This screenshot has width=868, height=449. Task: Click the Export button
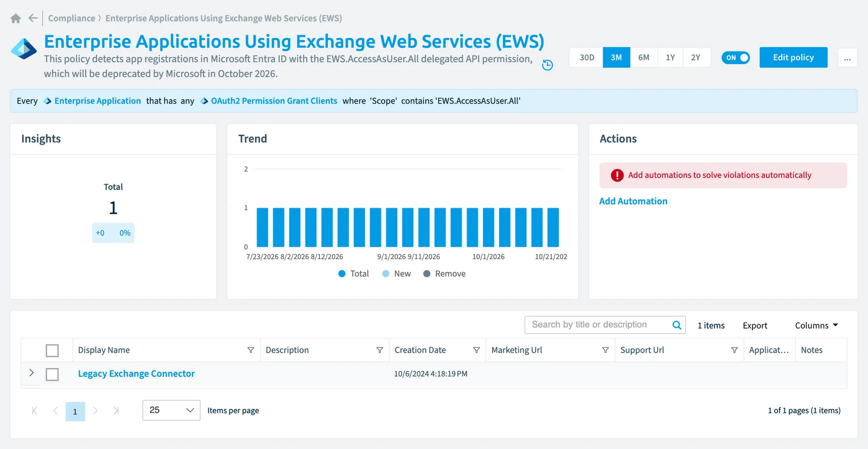point(755,325)
